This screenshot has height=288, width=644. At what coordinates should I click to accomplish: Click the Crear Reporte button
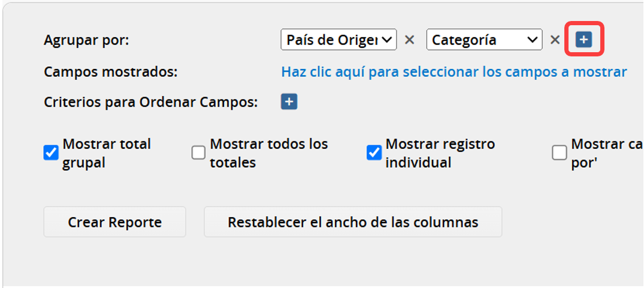point(114,222)
